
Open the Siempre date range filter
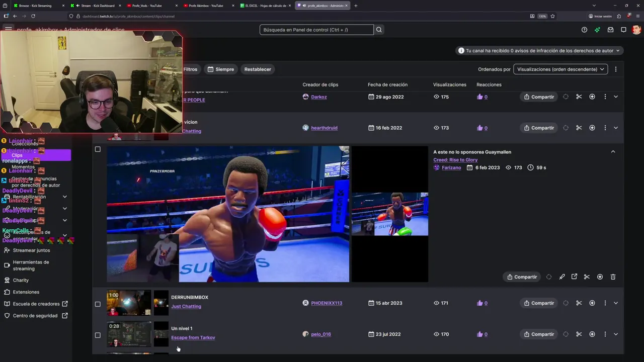click(x=221, y=69)
